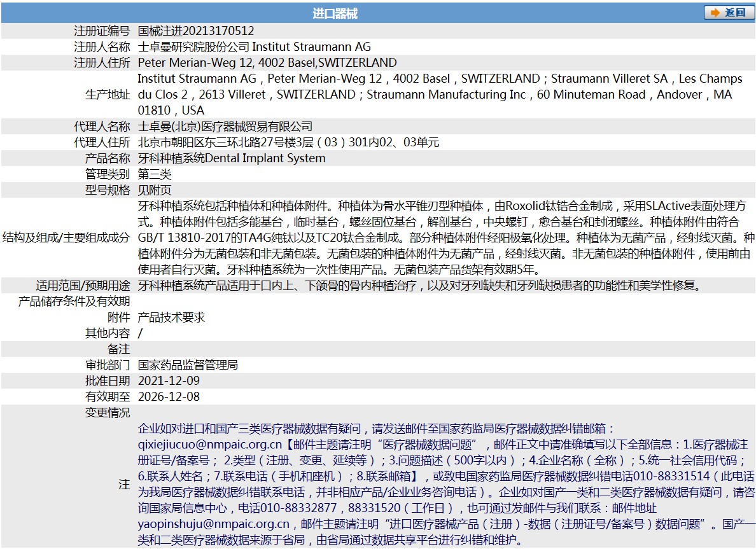Click the 附件 label
The image size is (756, 549).
pyautogui.click(x=118, y=317)
